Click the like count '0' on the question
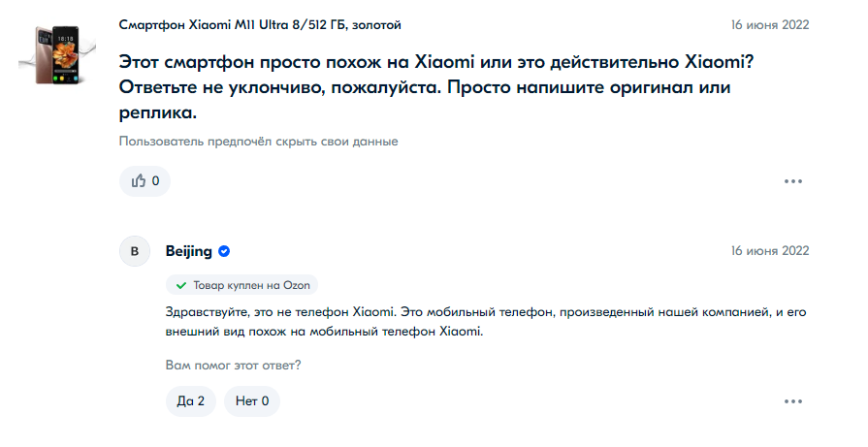The height and width of the screenshot is (447, 868). [155, 180]
